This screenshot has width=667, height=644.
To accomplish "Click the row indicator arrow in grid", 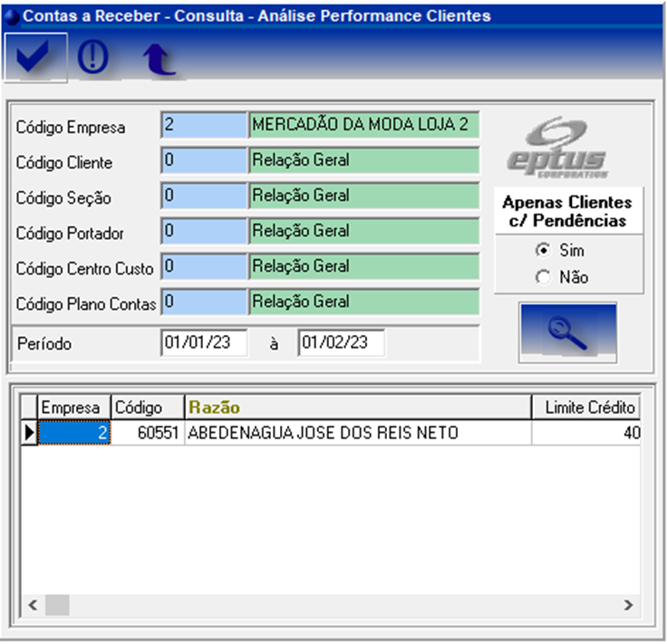I will click(x=29, y=434).
